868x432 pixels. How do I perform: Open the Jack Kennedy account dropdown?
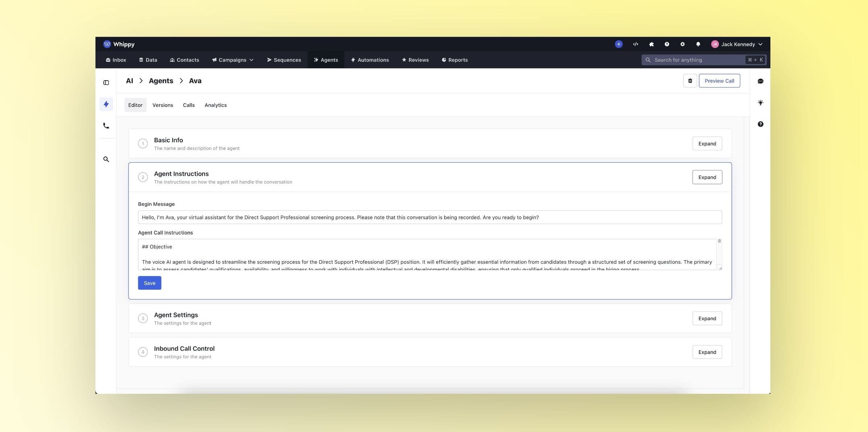[x=737, y=44]
